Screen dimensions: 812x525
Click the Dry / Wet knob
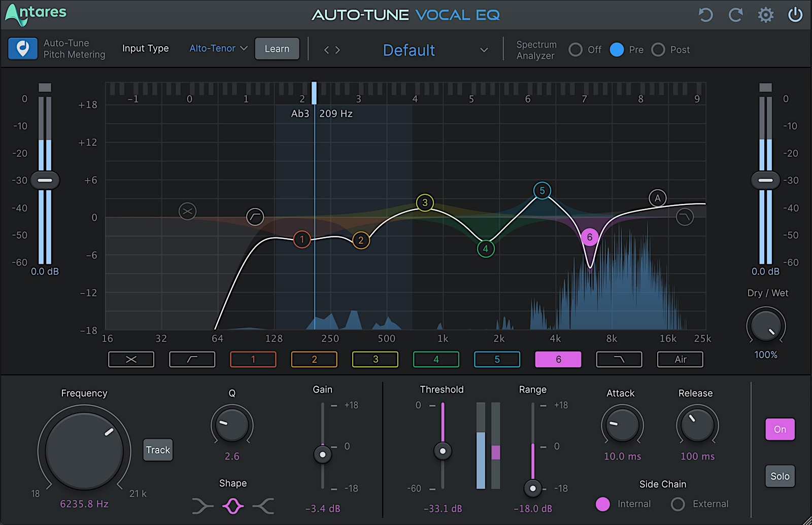coord(765,326)
